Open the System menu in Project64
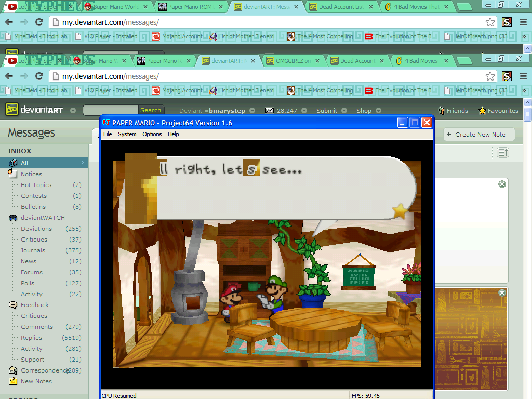This screenshot has height=399, width=532. point(127,134)
